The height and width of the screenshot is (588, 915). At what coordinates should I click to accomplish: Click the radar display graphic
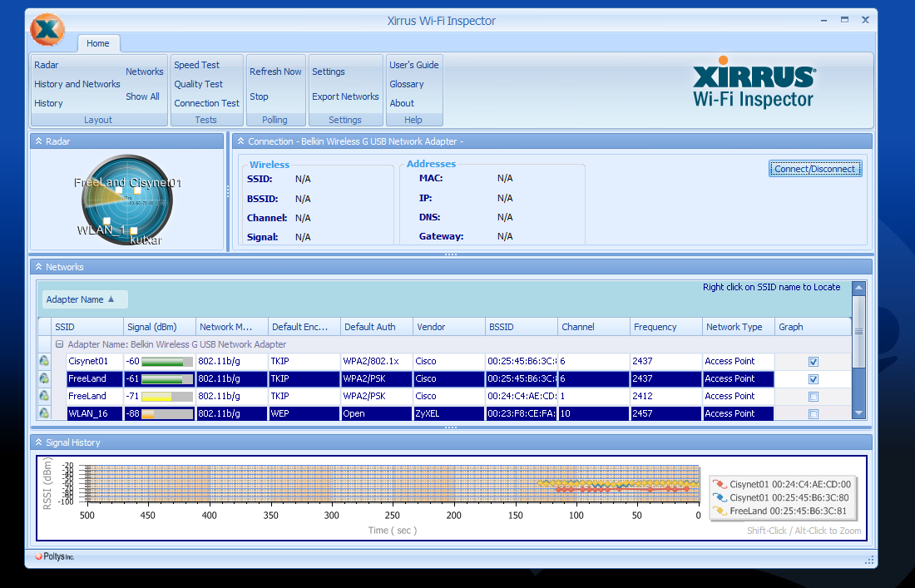pos(127,200)
